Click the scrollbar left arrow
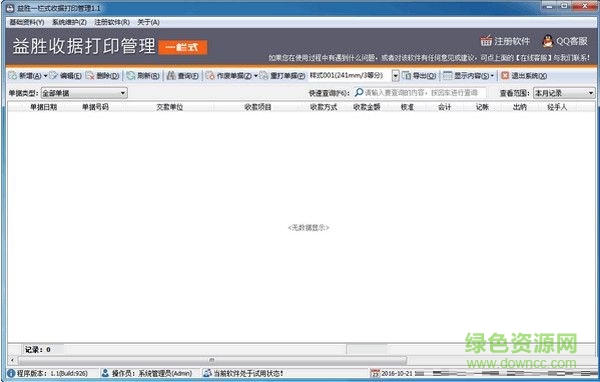The width and height of the screenshot is (600, 382). pos(12,360)
